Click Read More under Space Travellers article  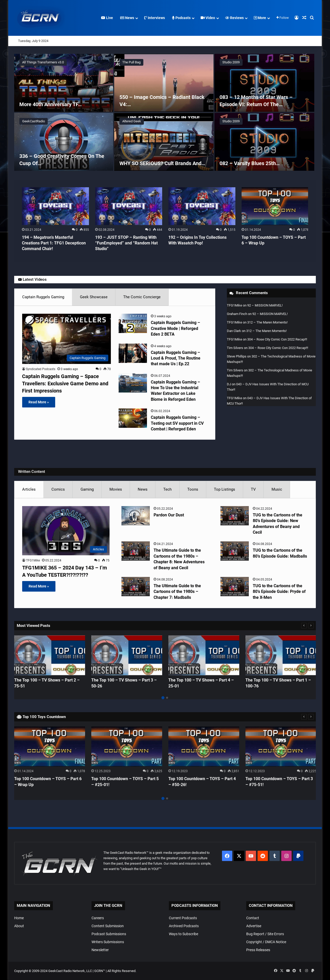pyautogui.click(x=38, y=402)
